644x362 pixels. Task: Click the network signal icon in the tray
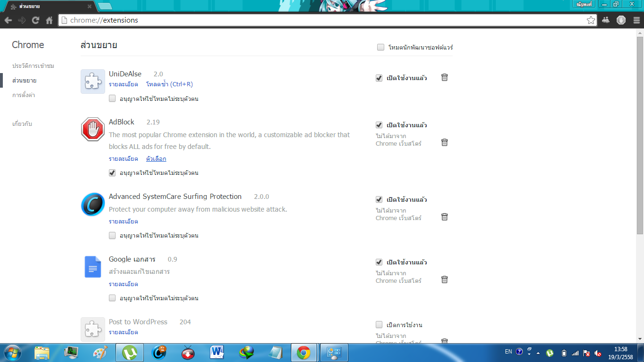[575, 353]
